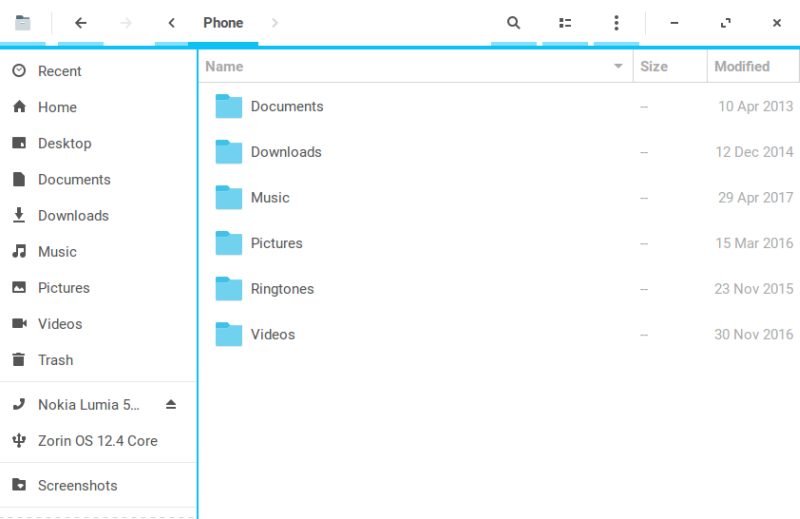The image size is (800, 519).
Task: Open sidebar Pictures location
Action: point(98,288)
